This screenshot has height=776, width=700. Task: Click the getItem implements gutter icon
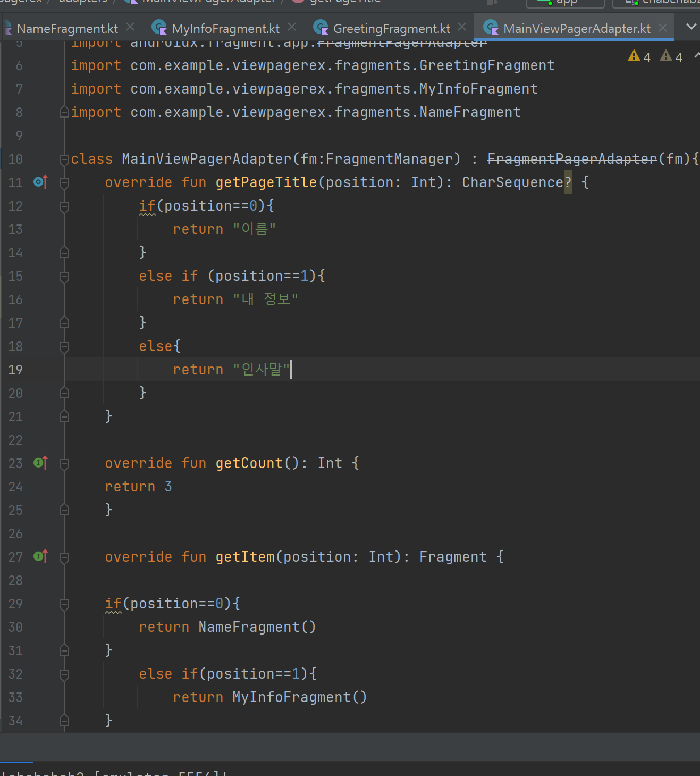click(x=41, y=557)
